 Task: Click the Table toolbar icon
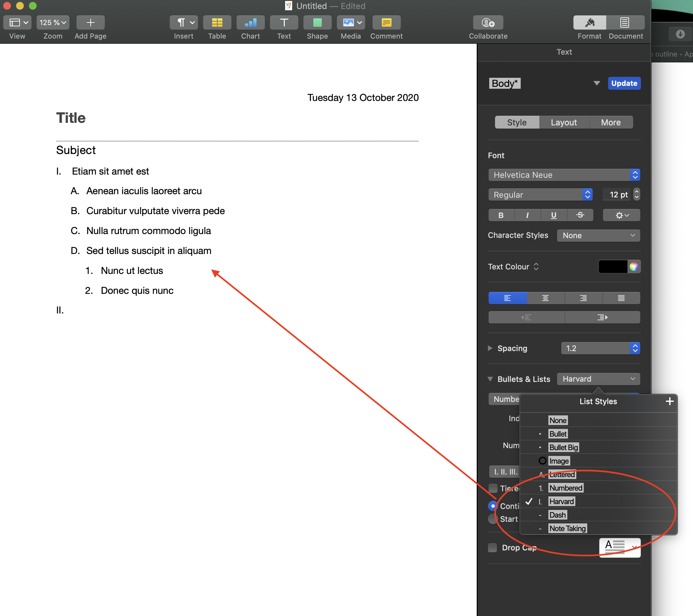(217, 23)
